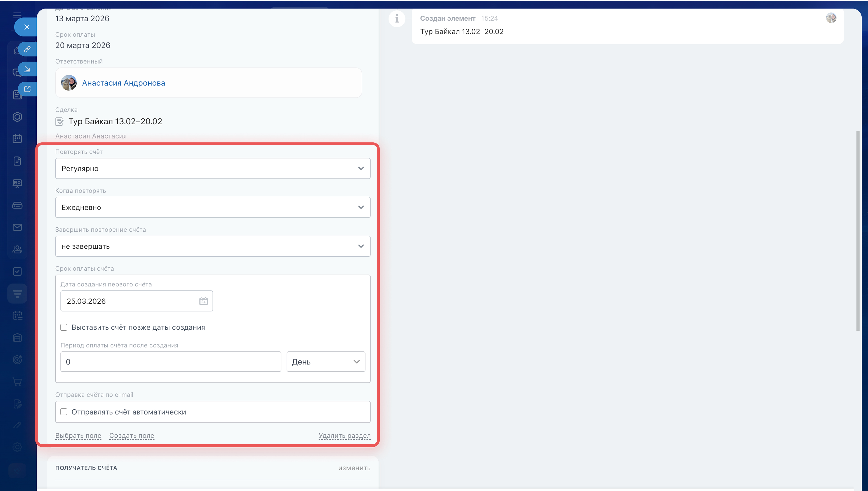Open the День period unit dropdown

[x=325, y=362]
